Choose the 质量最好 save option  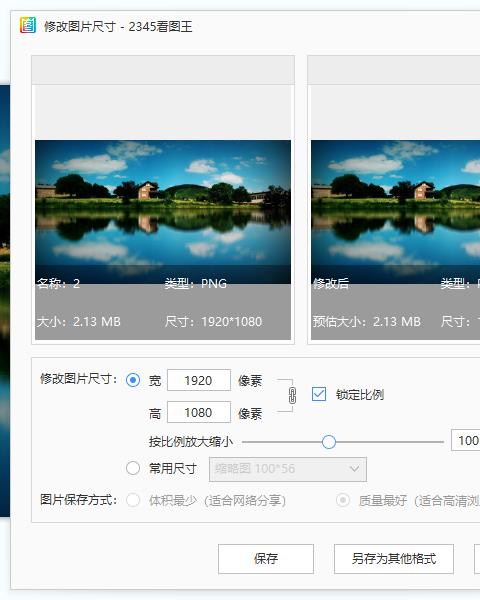pos(343,500)
